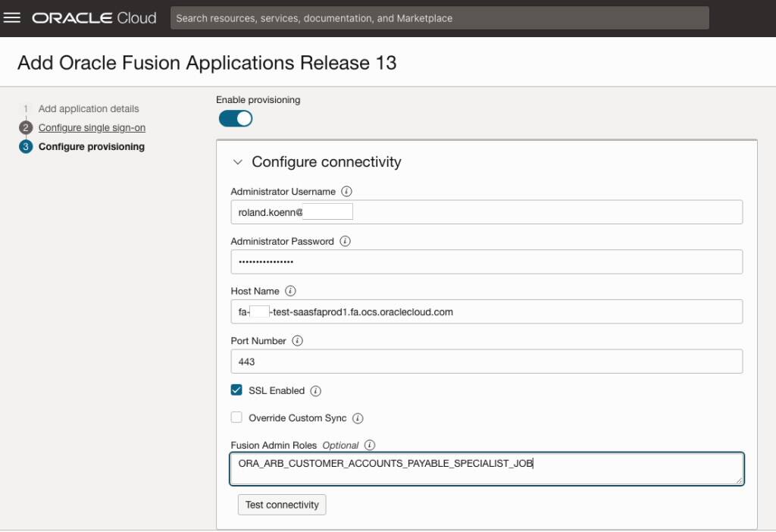View help for Port Number field
This screenshot has height=532, width=776.
click(x=296, y=341)
